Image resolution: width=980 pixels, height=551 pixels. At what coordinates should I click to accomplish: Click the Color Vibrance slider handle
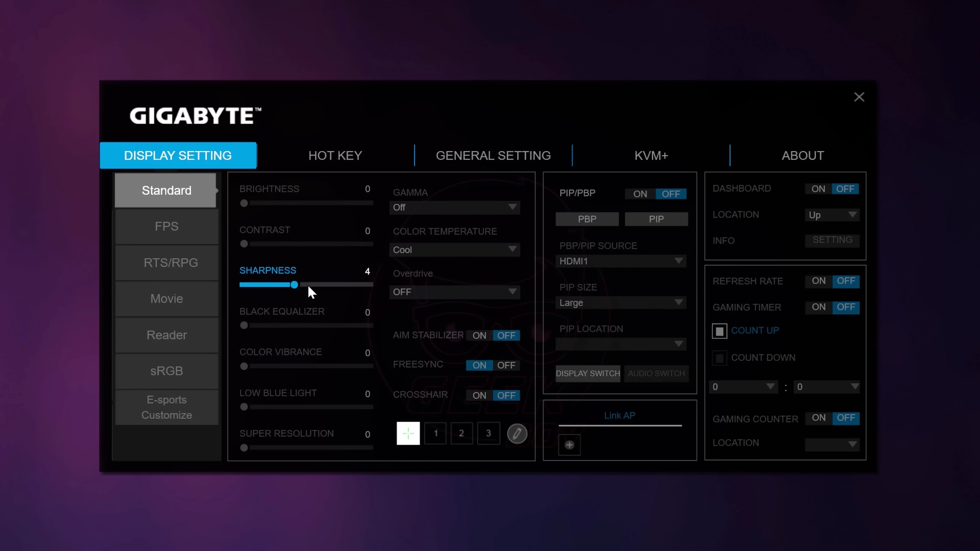point(244,367)
